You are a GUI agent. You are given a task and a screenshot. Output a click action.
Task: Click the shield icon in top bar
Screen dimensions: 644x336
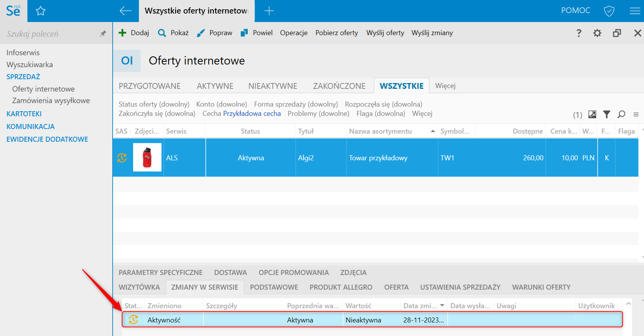point(609,11)
